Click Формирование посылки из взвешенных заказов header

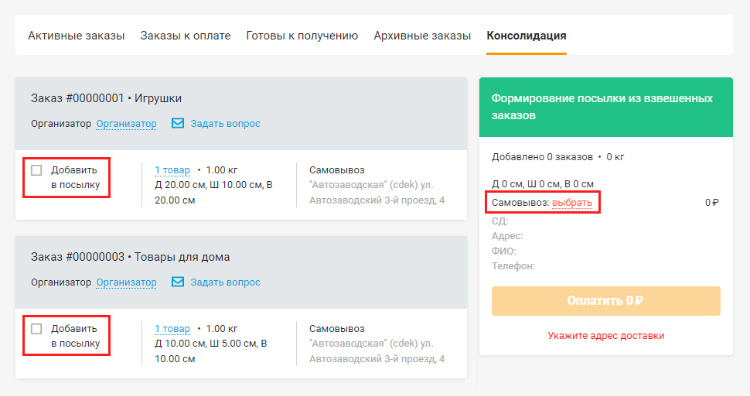pyautogui.click(x=602, y=107)
